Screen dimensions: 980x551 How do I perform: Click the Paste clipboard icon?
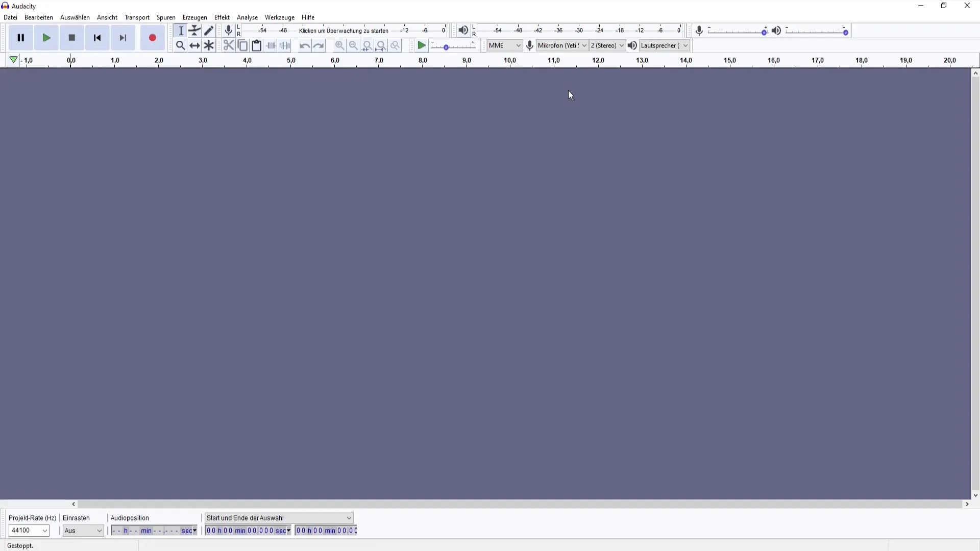coord(257,45)
